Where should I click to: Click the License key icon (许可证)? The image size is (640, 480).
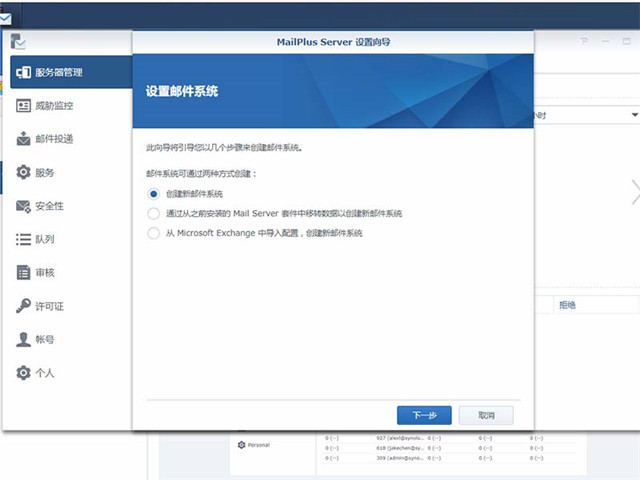click(23, 306)
